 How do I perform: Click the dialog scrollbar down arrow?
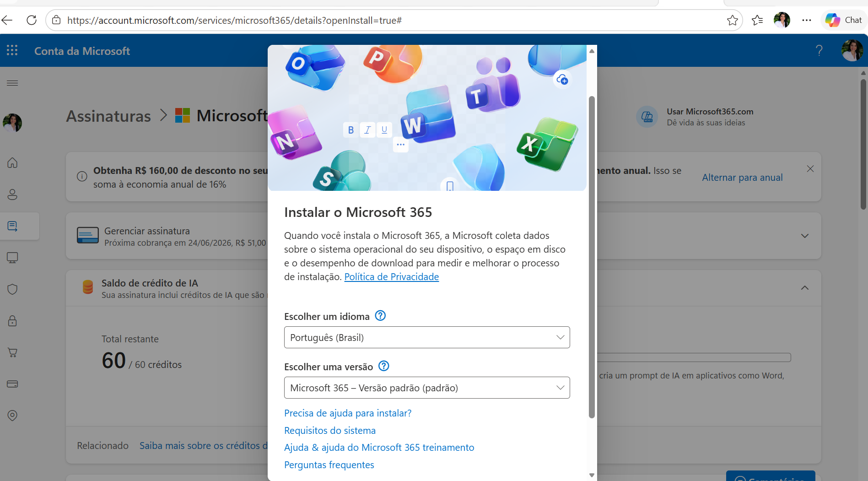point(592,475)
